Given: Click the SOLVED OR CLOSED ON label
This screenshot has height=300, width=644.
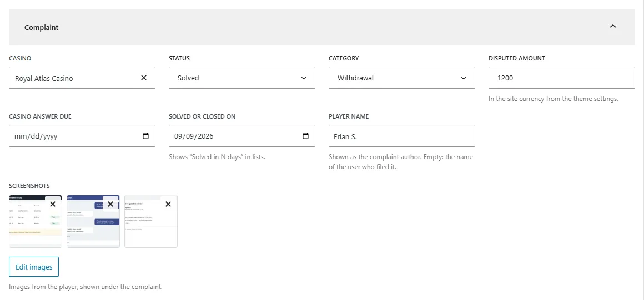Looking at the screenshot, I should coord(202,116).
